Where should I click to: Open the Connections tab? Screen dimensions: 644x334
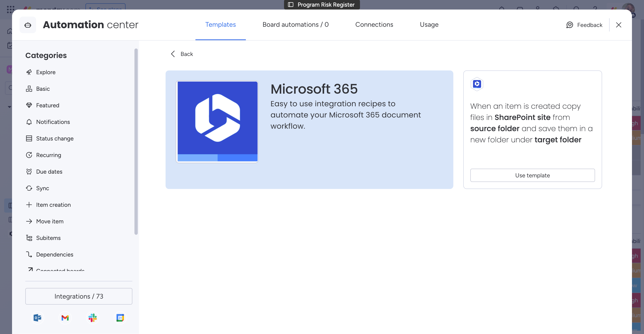[374, 24]
